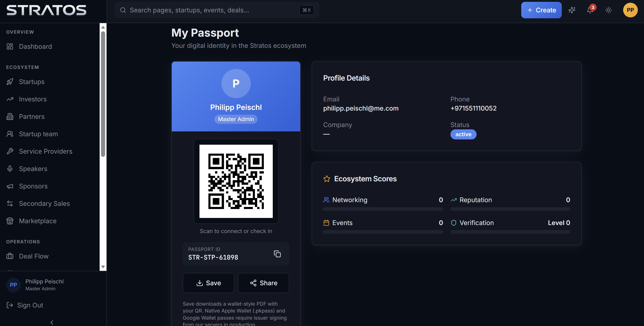
Task: Click the Events score progress bar
Action: (x=383, y=232)
